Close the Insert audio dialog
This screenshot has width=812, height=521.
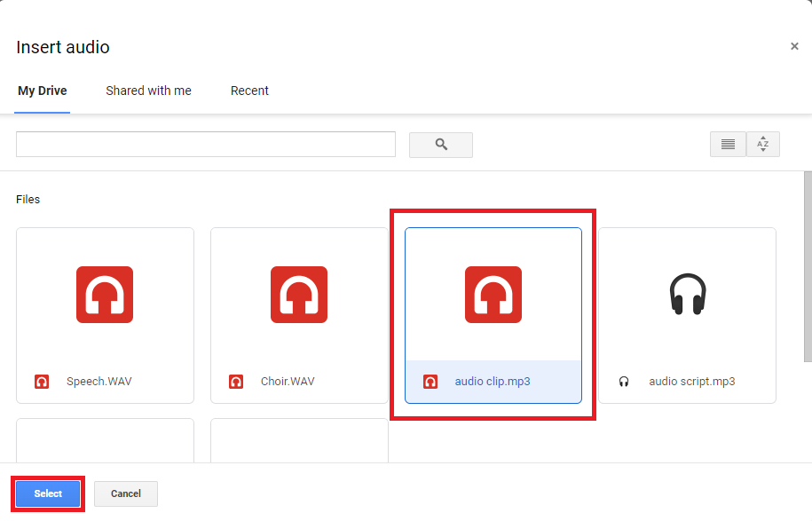tap(794, 47)
